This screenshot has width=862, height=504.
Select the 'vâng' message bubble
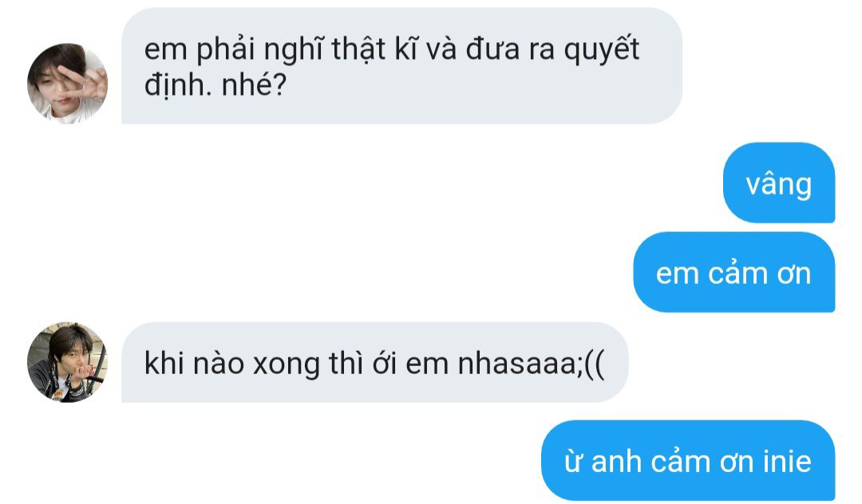[779, 183]
